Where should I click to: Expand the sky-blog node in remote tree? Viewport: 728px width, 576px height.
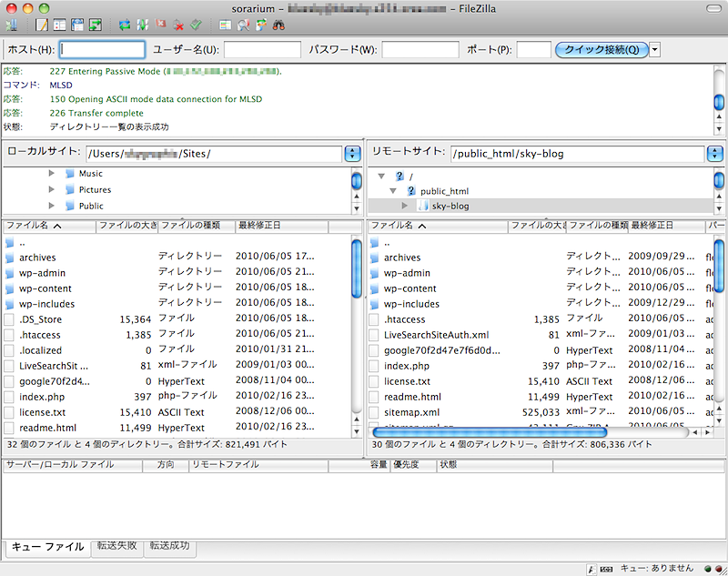404,206
